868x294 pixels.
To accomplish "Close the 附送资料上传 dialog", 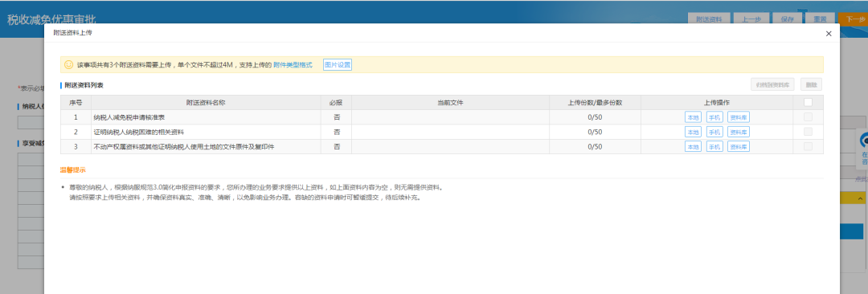I will (x=828, y=34).
